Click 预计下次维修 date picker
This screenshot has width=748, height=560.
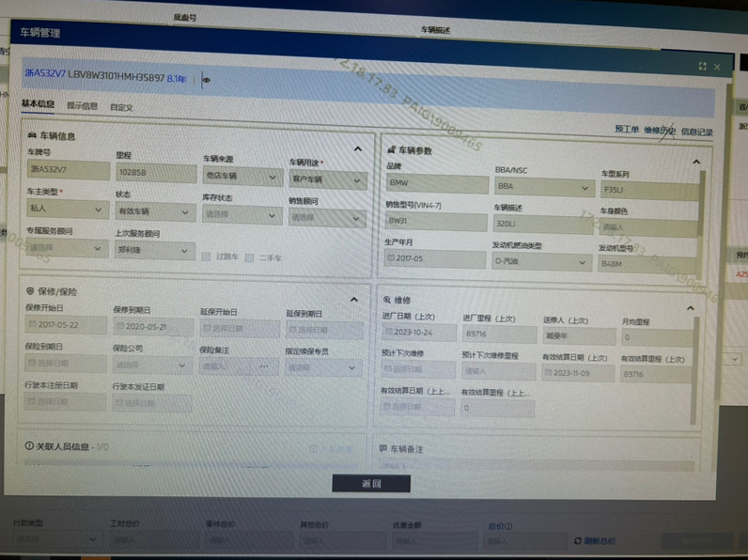pos(418,369)
